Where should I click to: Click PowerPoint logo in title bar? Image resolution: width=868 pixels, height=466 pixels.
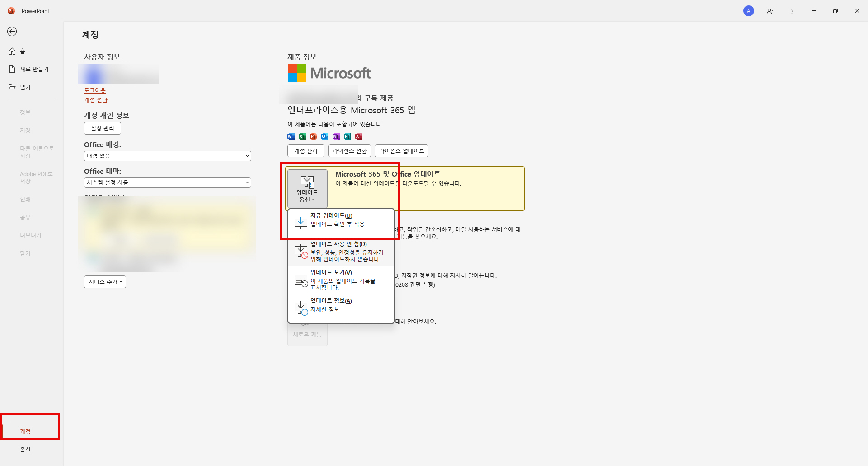pyautogui.click(x=11, y=11)
